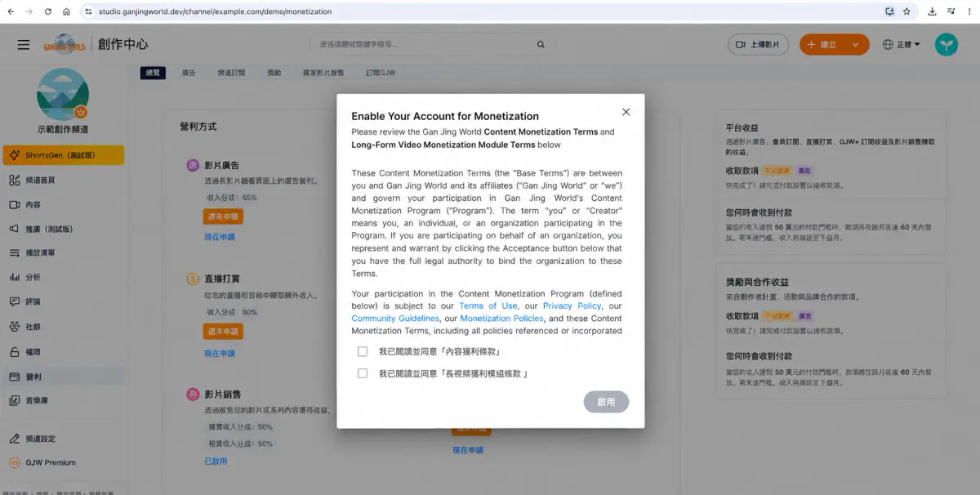This screenshot has width=980, height=495.
Task: Open the 音樂庫 sidebar item
Action: point(64,400)
